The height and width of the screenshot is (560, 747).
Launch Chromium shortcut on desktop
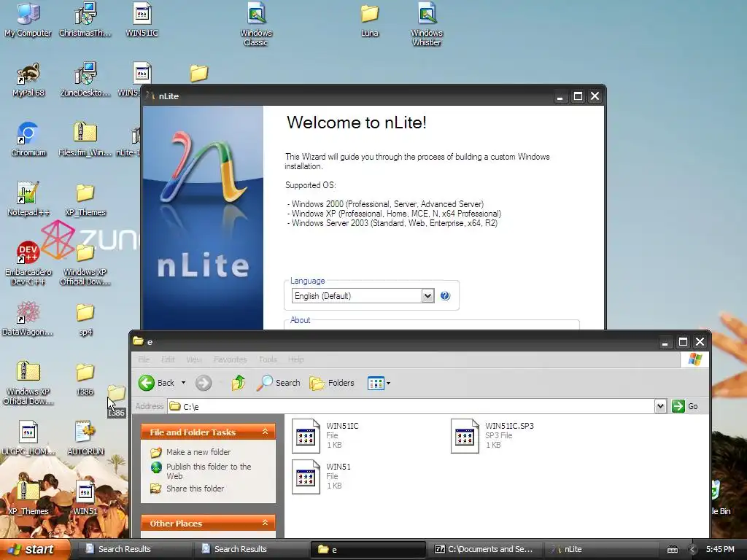[28, 139]
